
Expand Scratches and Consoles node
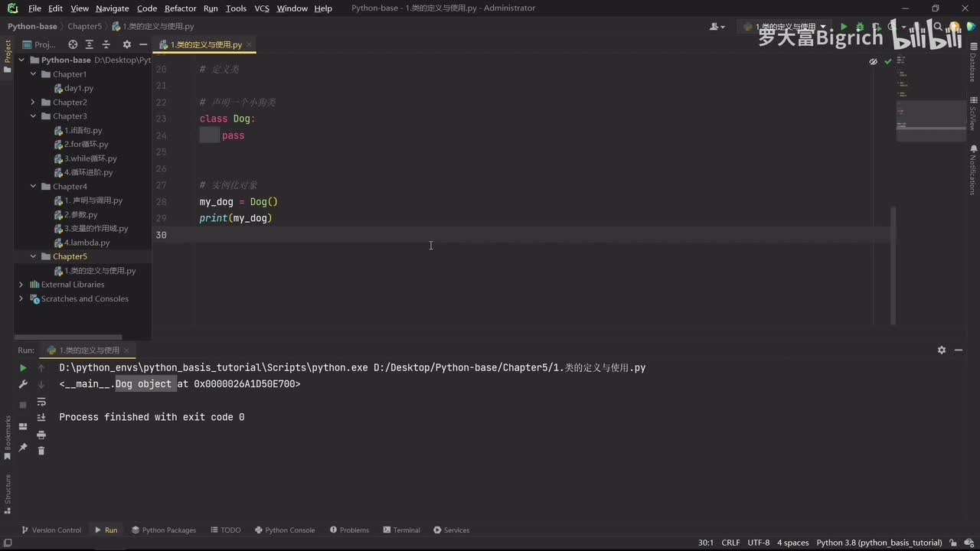21,298
